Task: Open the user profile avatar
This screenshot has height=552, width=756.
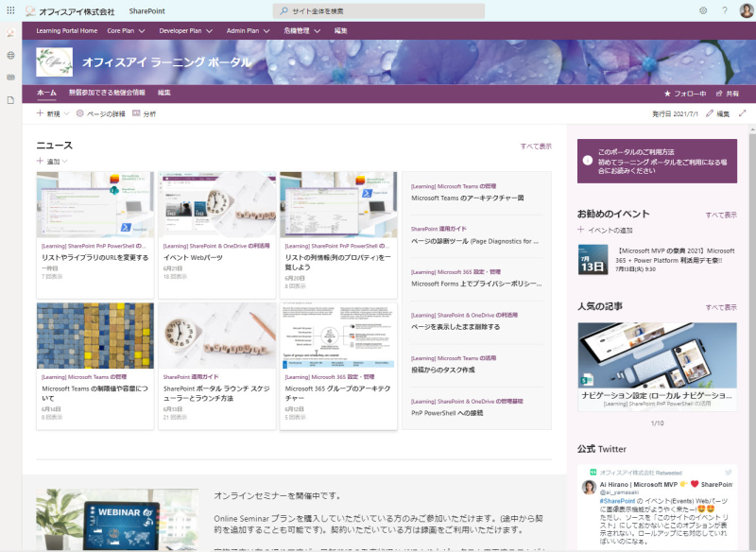Action: [747, 10]
